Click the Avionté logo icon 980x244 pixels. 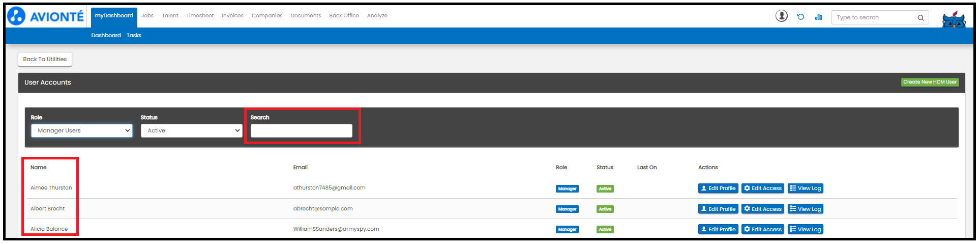tap(16, 16)
